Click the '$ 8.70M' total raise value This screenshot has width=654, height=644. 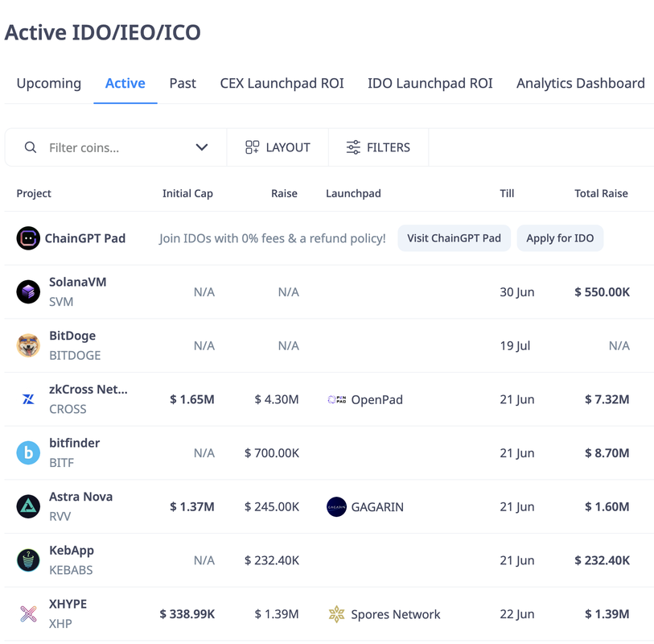(x=607, y=453)
